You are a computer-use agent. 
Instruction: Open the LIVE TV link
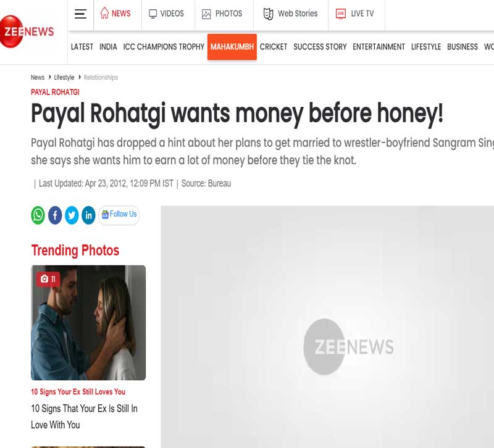(355, 14)
